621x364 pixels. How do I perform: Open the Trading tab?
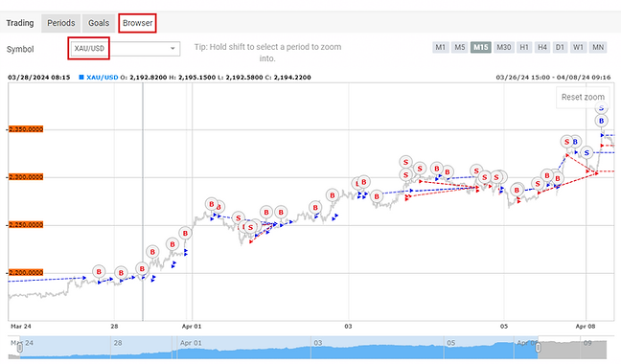tap(20, 23)
